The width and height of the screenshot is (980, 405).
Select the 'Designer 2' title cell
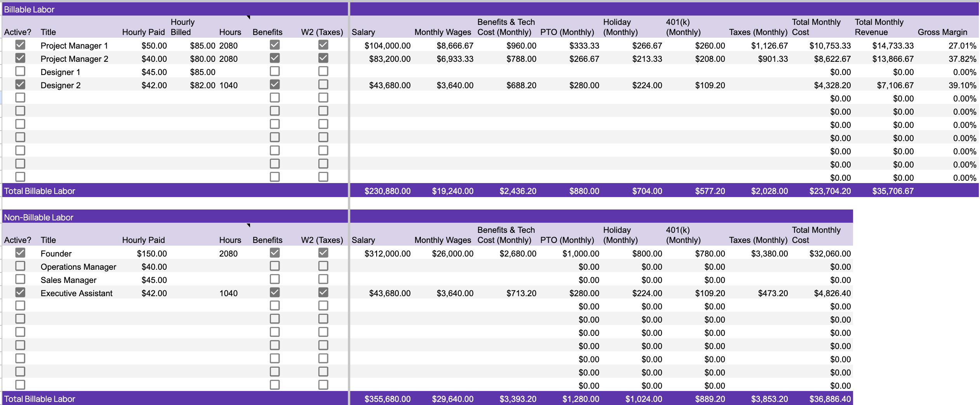[61, 85]
